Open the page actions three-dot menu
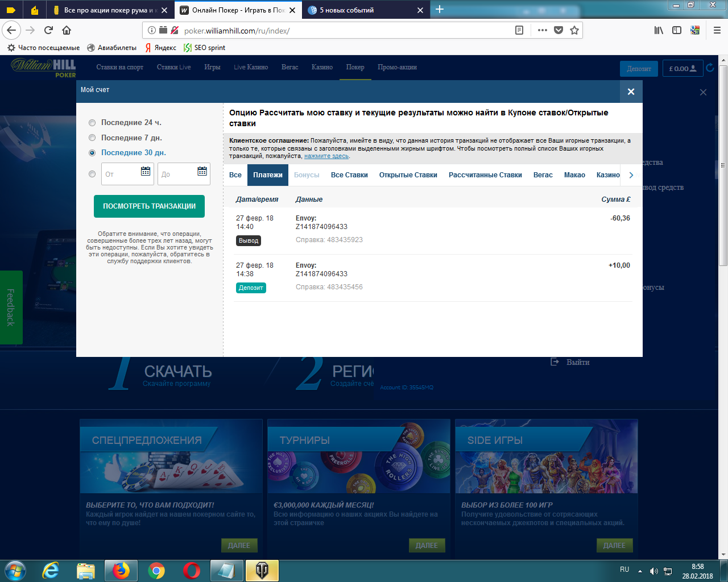The height and width of the screenshot is (582, 728). pyautogui.click(x=542, y=30)
